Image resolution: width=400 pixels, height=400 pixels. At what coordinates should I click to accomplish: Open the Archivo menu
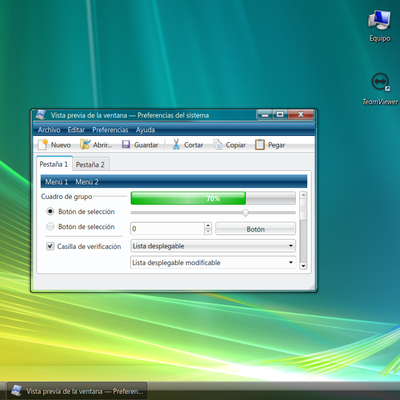[x=49, y=130]
